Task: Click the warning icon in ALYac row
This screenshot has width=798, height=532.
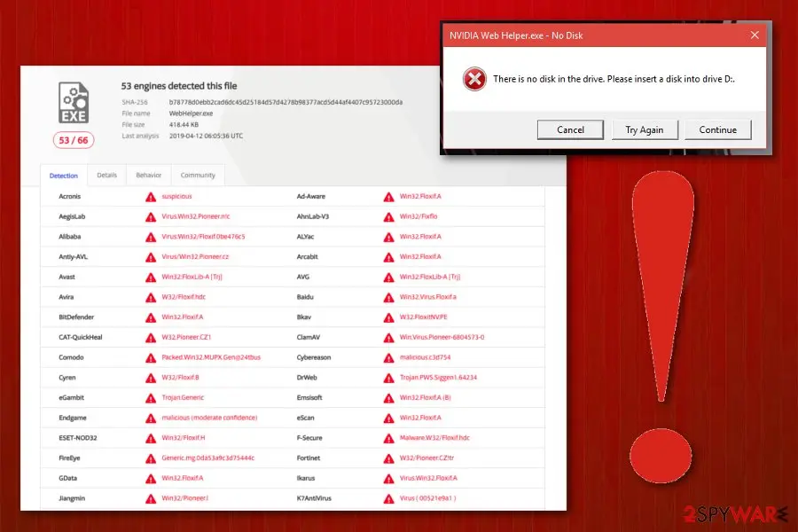Action: click(389, 238)
